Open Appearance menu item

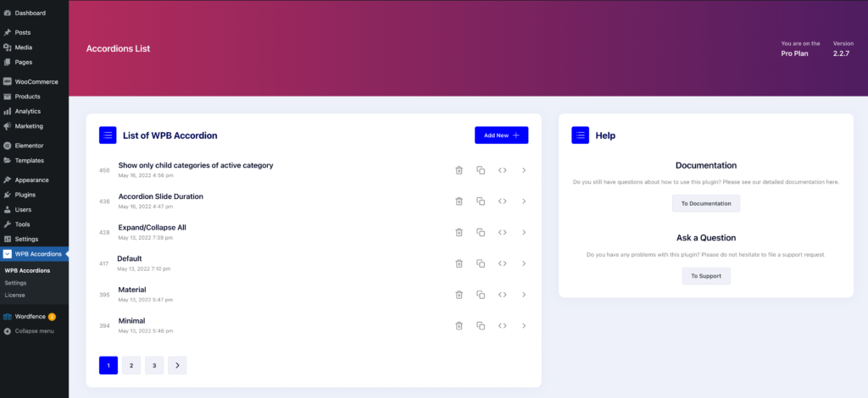tap(34, 180)
